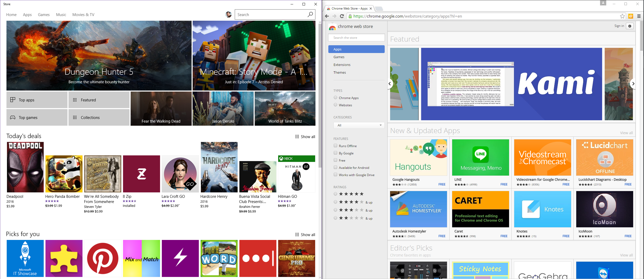Viewport: 644px width, 279px height.
Task: Click the Chrome back arrow button
Action: point(327,16)
